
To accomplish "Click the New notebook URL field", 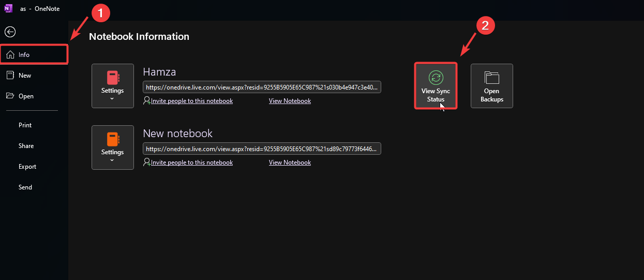I will [x=262, y=149].
